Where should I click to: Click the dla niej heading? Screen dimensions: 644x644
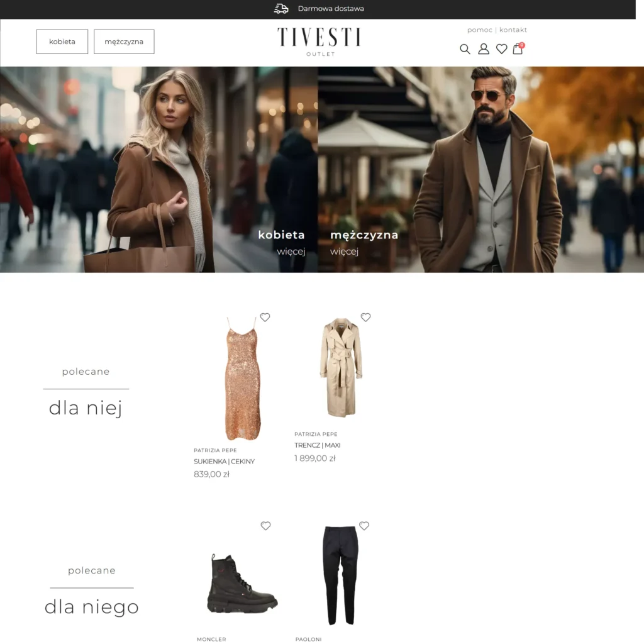[86, 408]
